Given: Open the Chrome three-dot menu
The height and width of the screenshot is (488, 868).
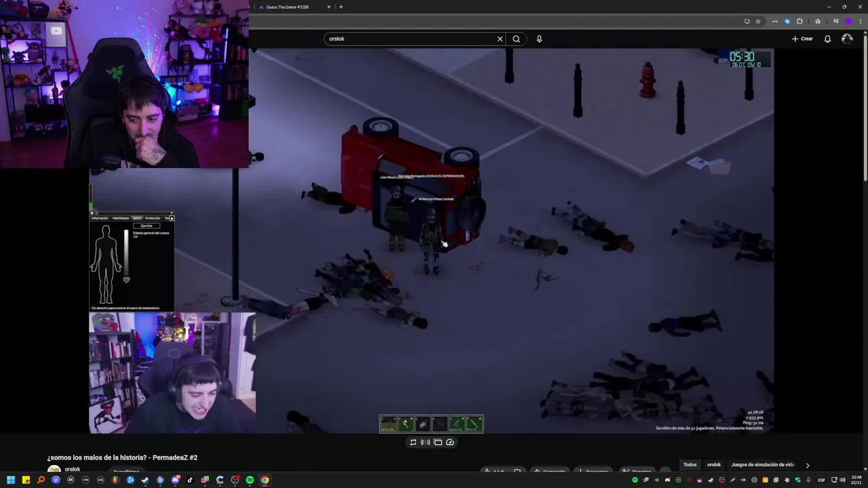Looking at the screenshot, I should click(x=859, y=21).
